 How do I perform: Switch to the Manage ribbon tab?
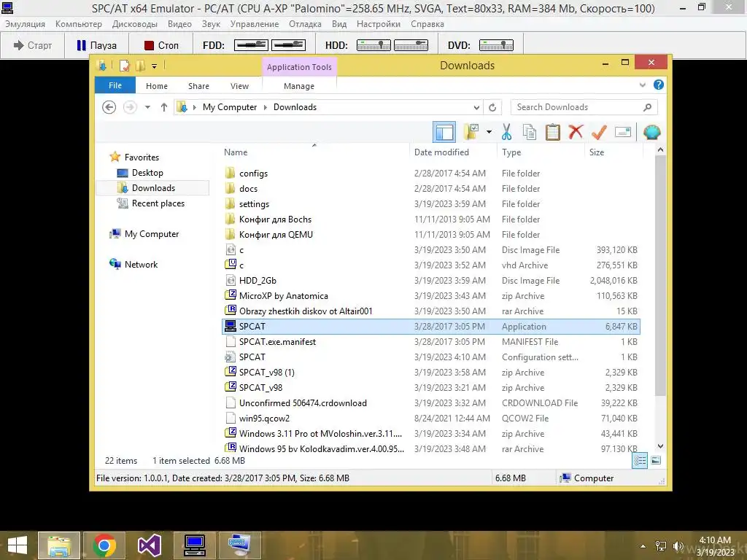[x=299, y=86]
